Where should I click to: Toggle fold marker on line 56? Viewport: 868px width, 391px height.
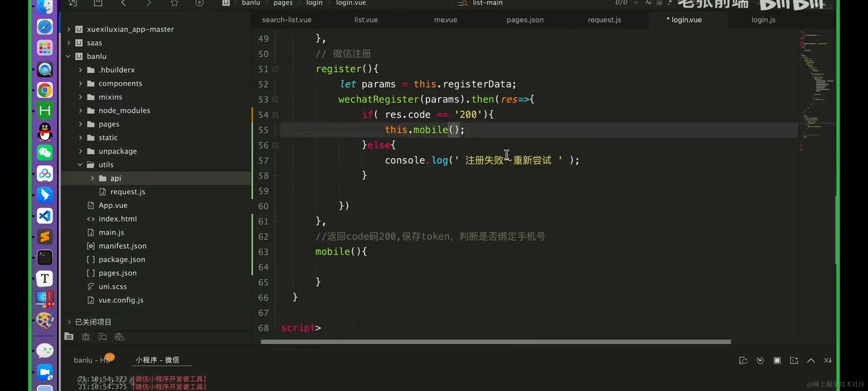click(276, 145)
